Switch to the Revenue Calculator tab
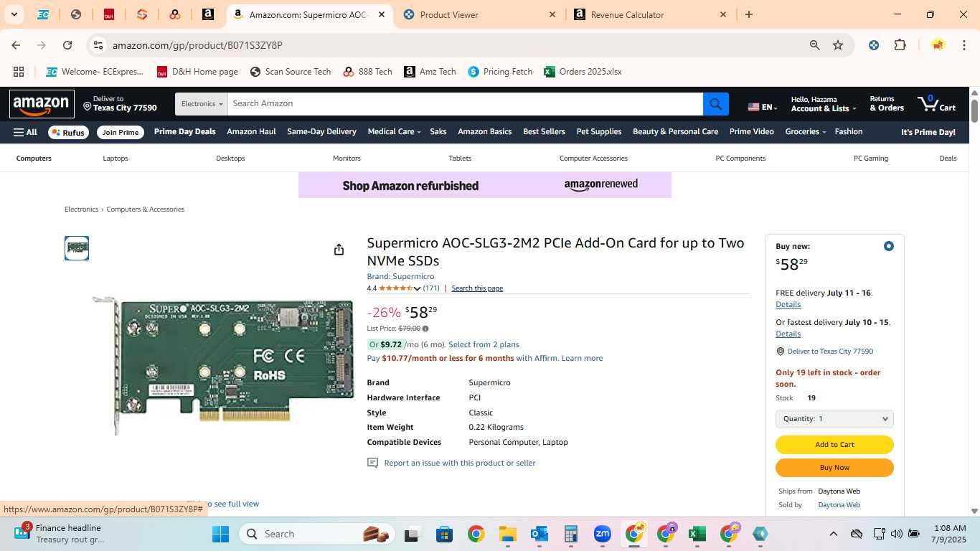The height and width of the screenshot is (551, 980). [x=651, y=14]
